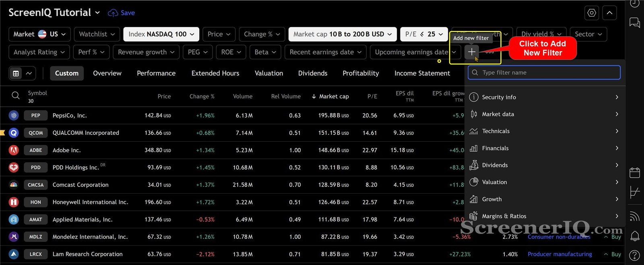Switch to the Profitability tab
Viewport: 644px width, 265px height.
pyautogui.click(x=361, y=73)
